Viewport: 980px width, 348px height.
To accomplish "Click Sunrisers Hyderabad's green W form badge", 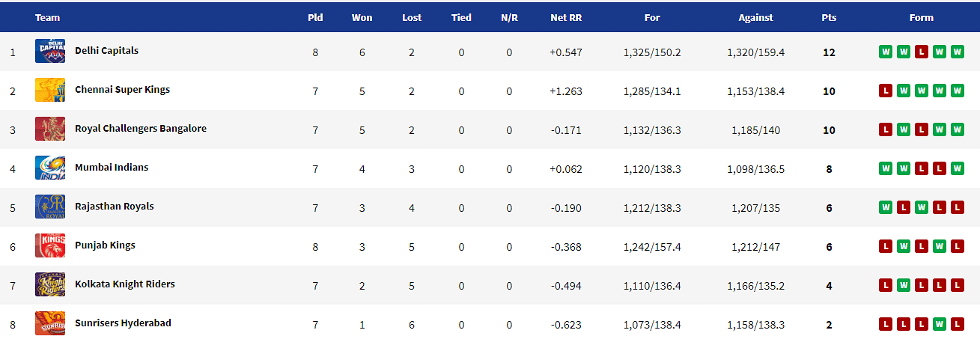I will (x=940, y=324).
